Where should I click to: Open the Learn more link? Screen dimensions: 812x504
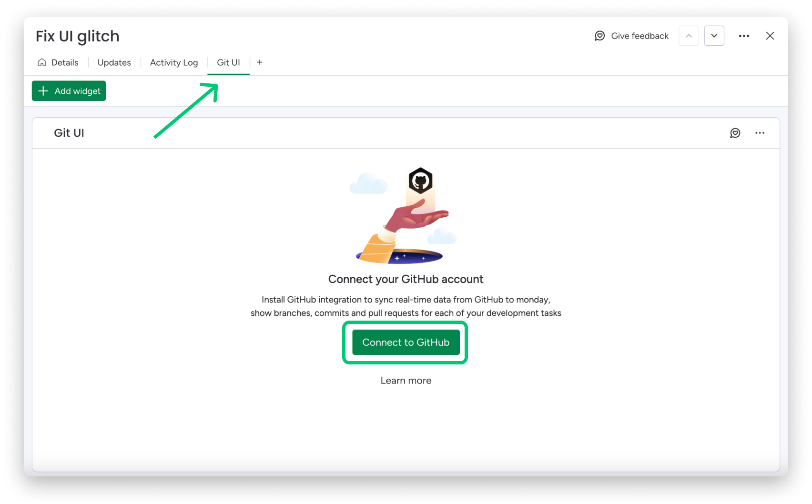point(406,380)
